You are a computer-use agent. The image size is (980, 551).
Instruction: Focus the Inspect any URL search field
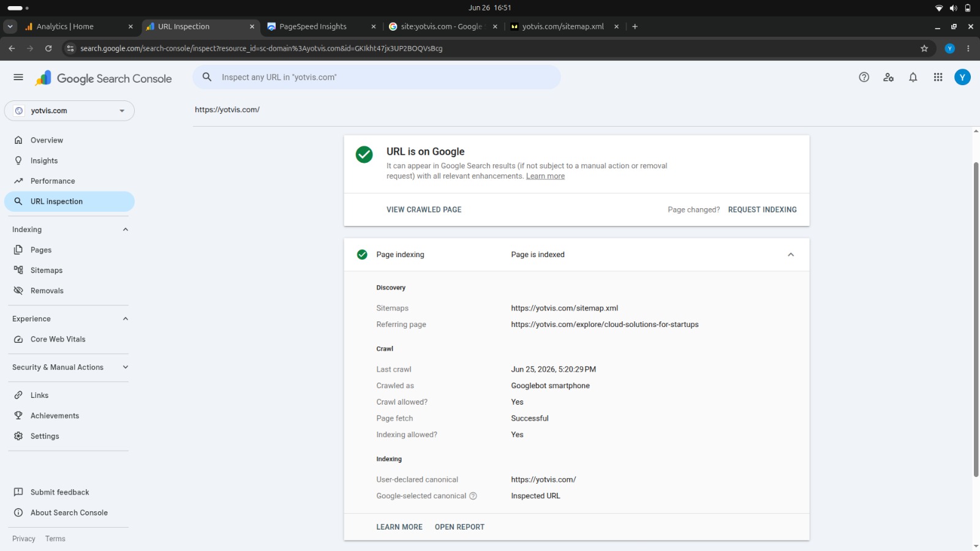tap(377, 77)
